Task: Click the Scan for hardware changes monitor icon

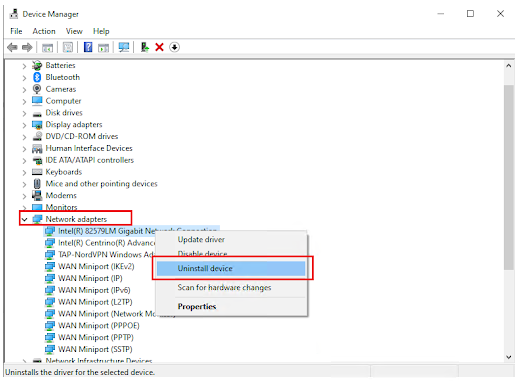Action: [x=124, y=47]
